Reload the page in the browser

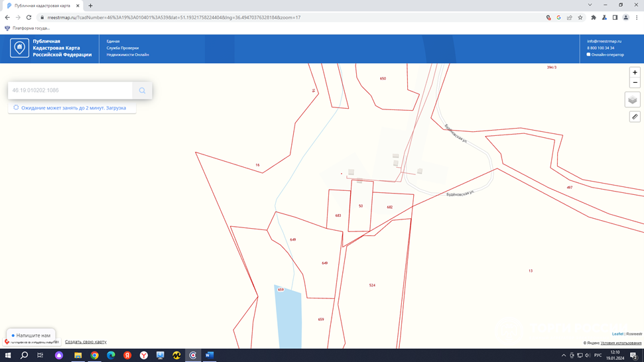click(x=29, y=18)
